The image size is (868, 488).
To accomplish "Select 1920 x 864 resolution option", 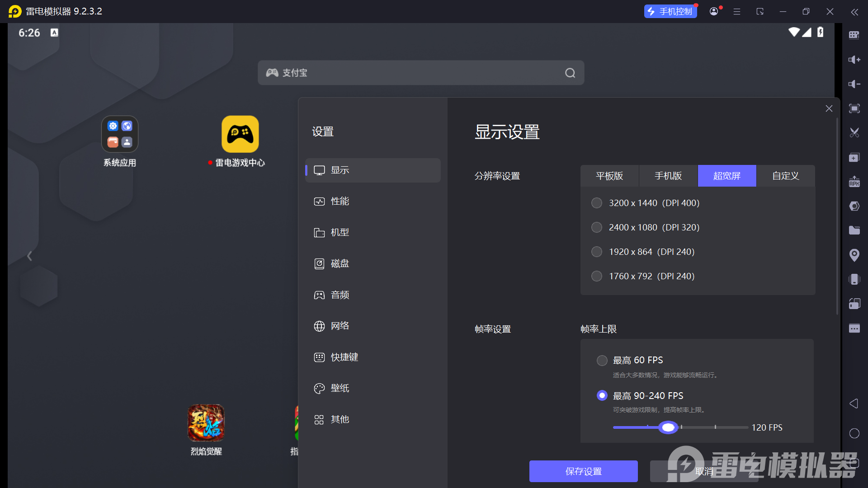I will pyautogui.click(x=597, y=252).
